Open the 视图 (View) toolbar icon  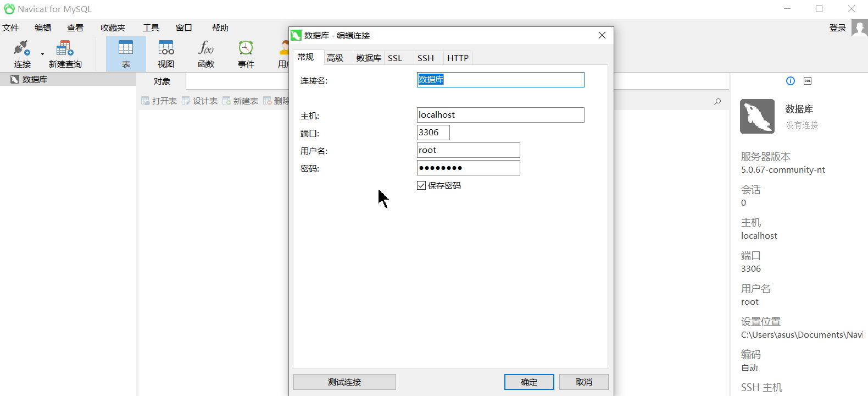pyautogui.click(x=166, y=54)
